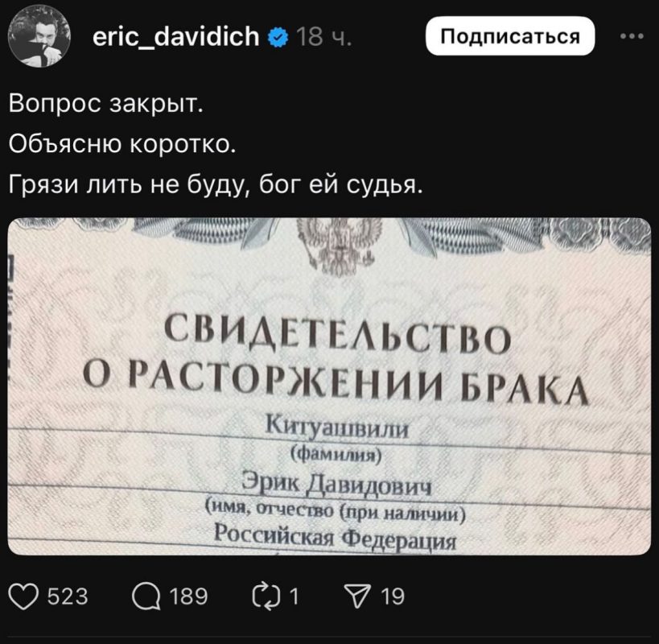Repost using the circular arrows icon

[x=266, y=597]
